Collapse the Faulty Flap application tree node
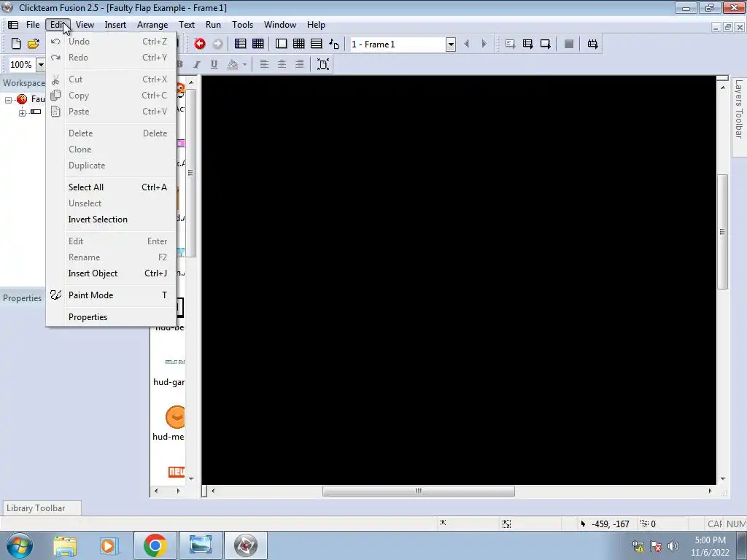Image resolution: width=747 pixels, height=560 pixels. pos(8,99)
